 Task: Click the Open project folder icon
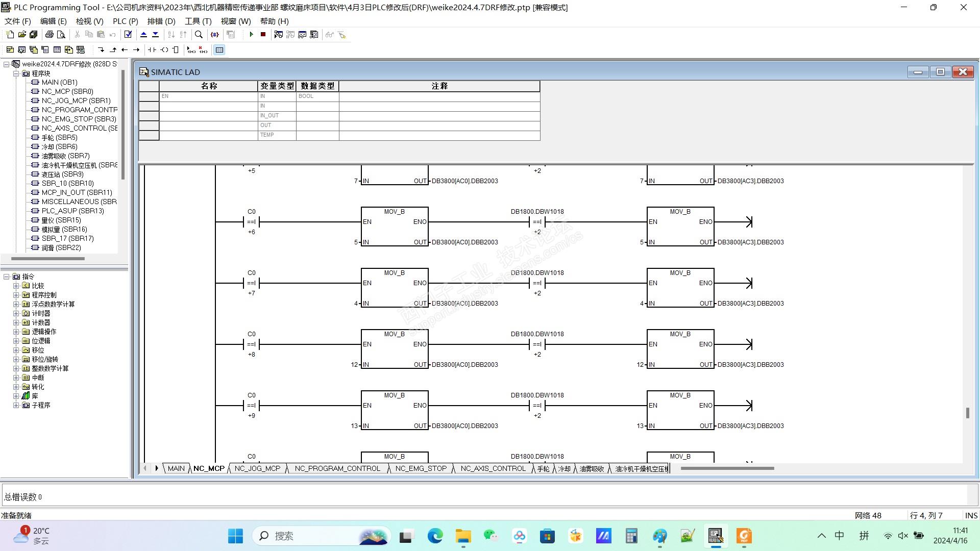coord(22,35)
